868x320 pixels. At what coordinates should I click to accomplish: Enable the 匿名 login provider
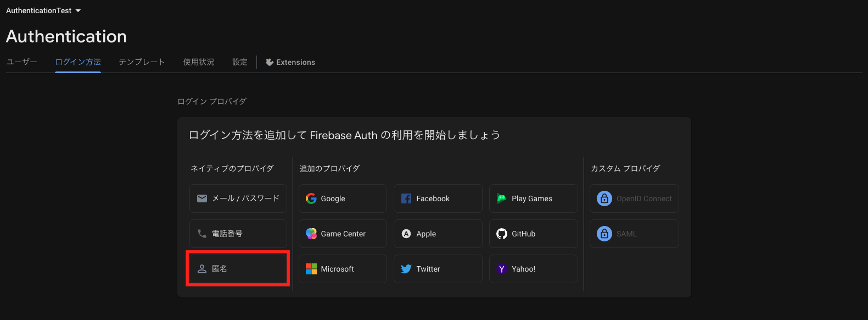[238, 269]
